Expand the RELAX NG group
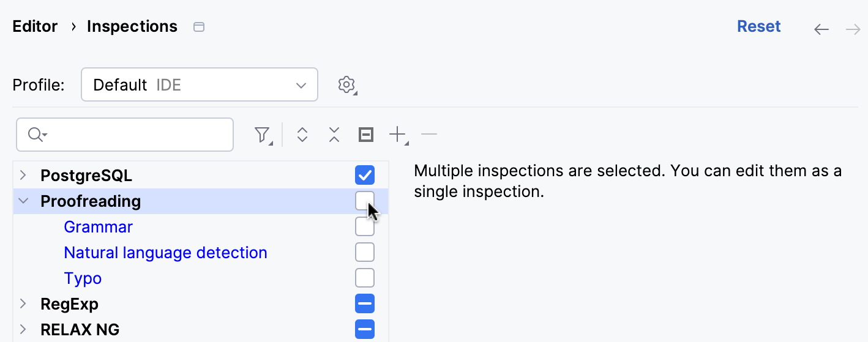Viewport: 868px width, 342px height. 23,330
